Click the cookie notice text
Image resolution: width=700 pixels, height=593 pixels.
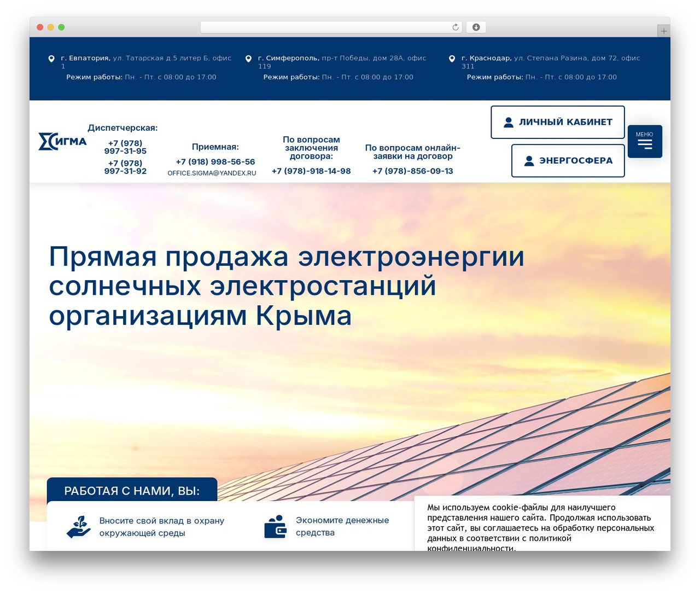tap(541, 527)
